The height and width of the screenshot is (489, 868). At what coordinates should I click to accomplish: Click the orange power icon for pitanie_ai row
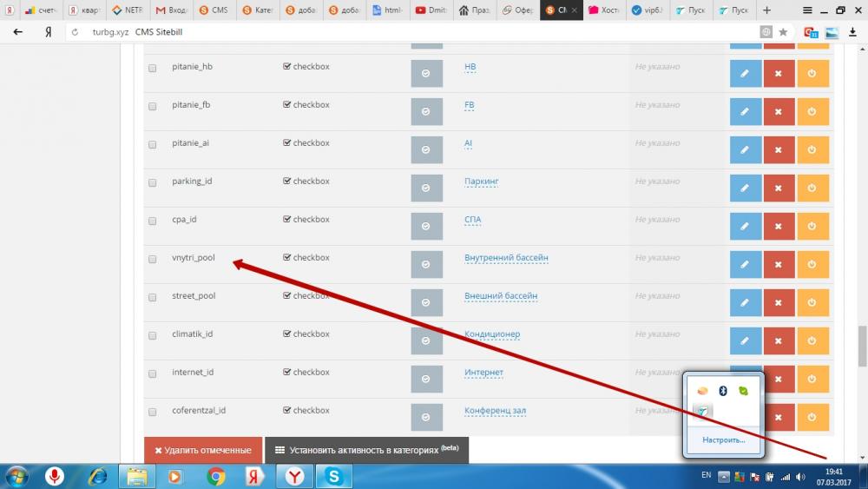(812, 150)
